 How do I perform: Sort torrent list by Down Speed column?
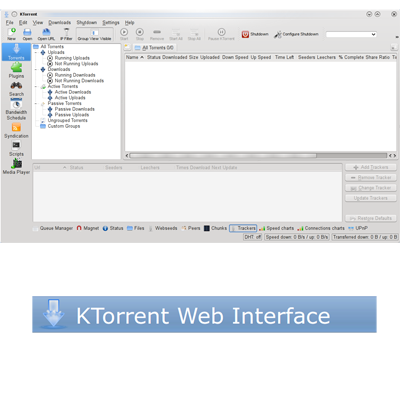click(235, 57)
